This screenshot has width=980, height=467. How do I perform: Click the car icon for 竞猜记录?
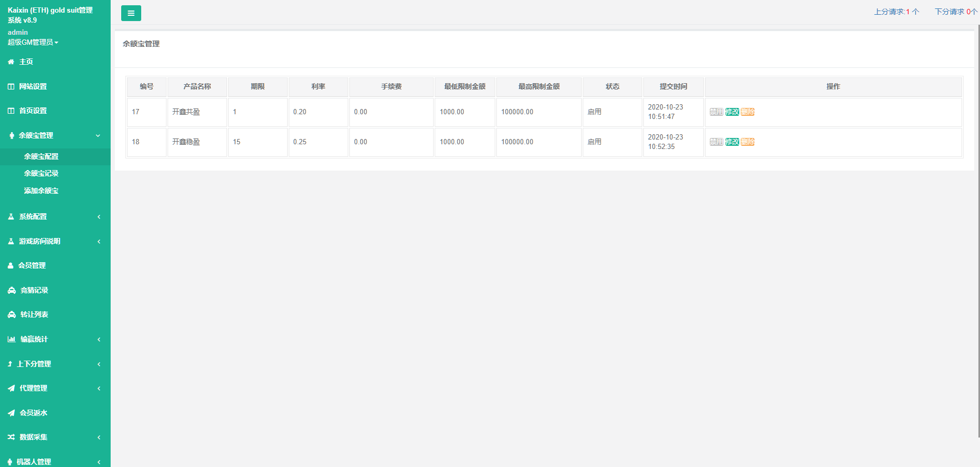coord(12,291)
